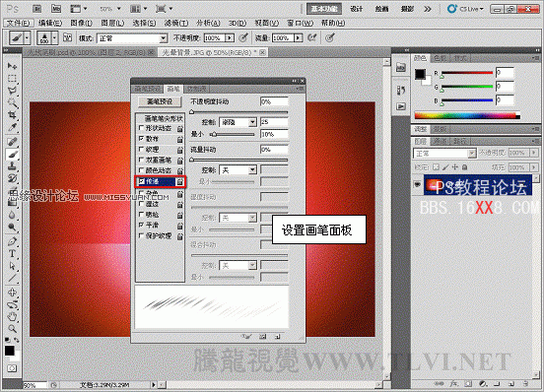The image size is (544, 392).
Task: Click the 画笔预设 button
Action: click(x=160, y=101)
